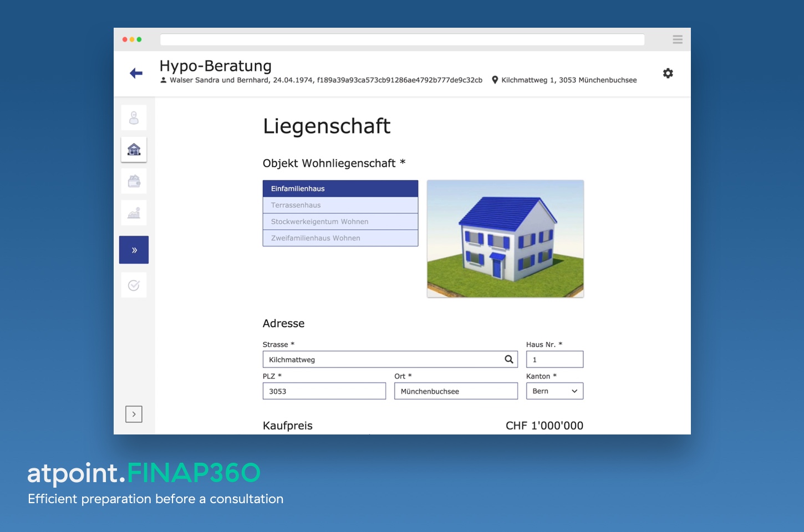Click the Objekt Wohnliegenschaft label
Image resolution: width=804 pixels, height=532 pixels.
(334, 163)
